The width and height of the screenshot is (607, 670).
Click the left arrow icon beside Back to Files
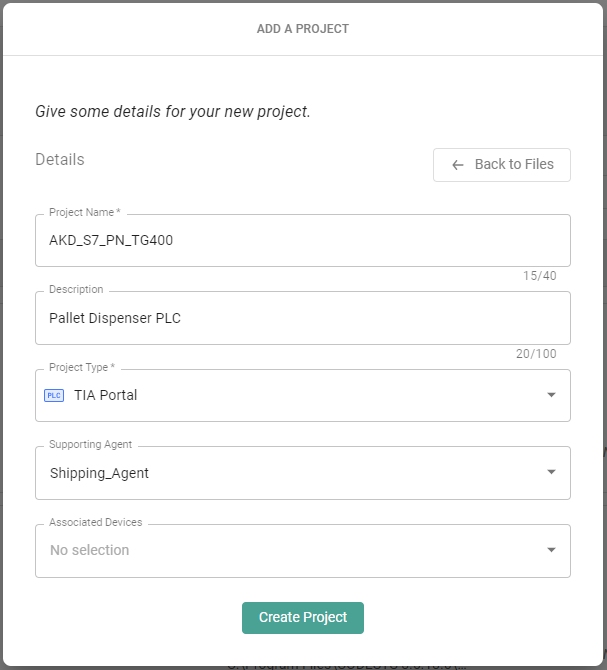(x=458, y=165)
